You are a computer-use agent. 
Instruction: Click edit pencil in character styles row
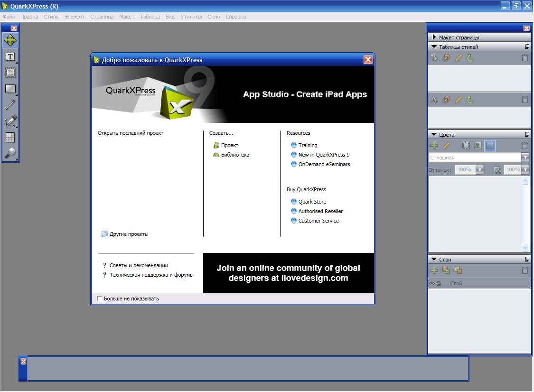459,100
